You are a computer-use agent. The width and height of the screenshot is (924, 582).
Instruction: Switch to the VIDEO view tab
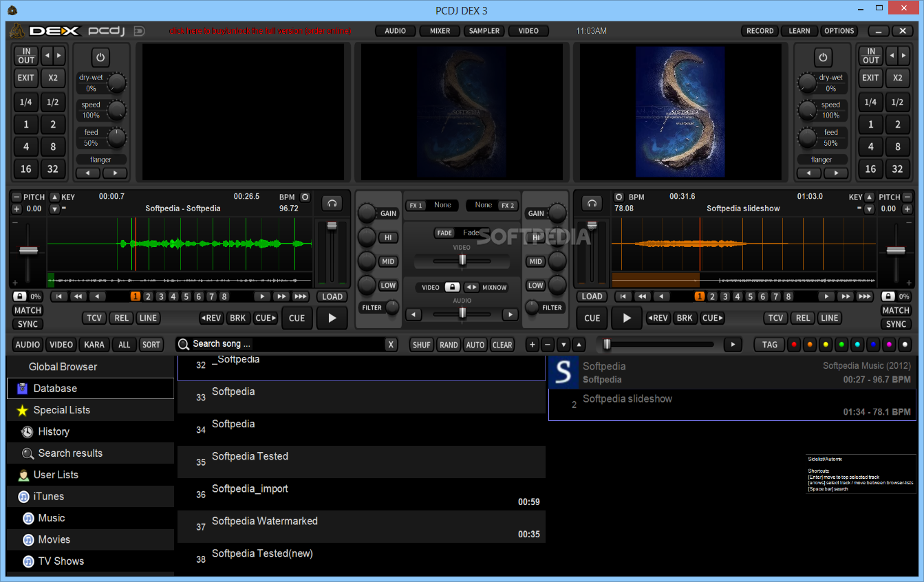(x=528, y=31)
